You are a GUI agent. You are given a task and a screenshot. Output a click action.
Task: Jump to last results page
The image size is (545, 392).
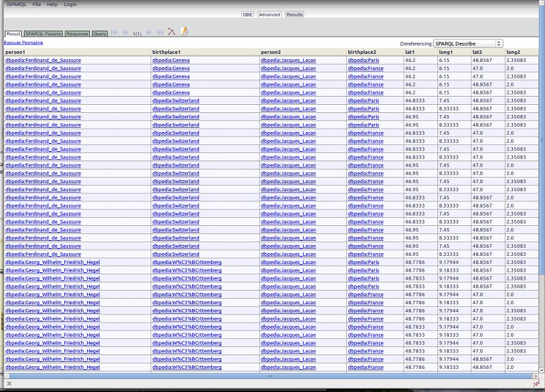pyautogui.click(x=159, y=32)
